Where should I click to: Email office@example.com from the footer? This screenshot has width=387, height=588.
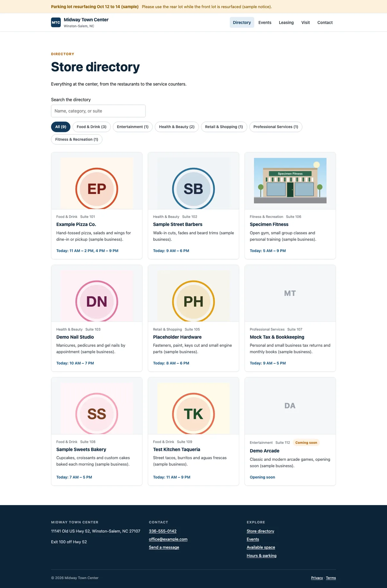pos(168,539)
